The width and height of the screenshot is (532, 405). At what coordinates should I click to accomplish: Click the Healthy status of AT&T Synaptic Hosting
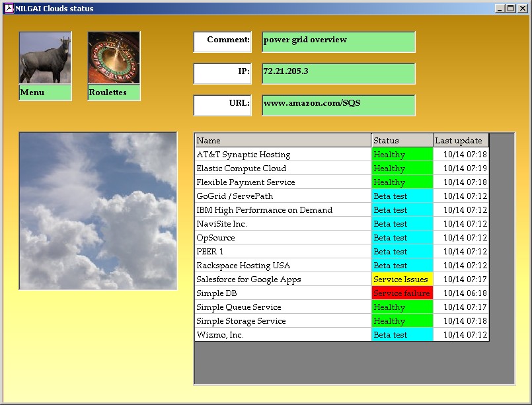[x=402, y=155]
